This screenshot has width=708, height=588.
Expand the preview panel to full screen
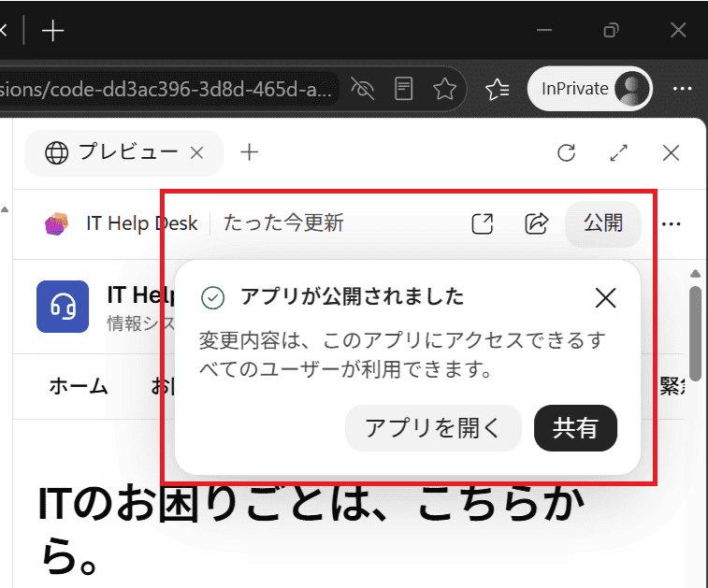(618, 152)
